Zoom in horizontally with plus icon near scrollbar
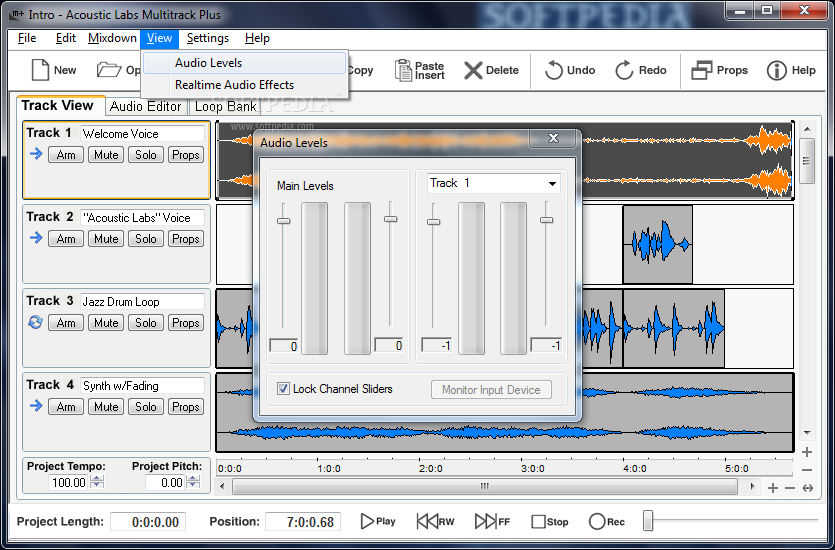 coord(773,488)
